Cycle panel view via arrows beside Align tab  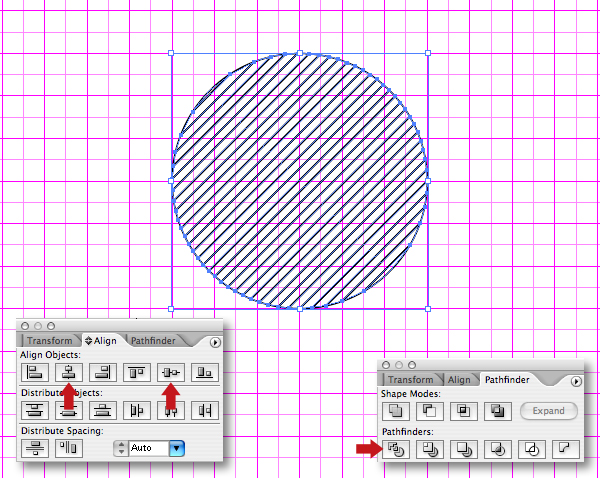click(89, 341)
